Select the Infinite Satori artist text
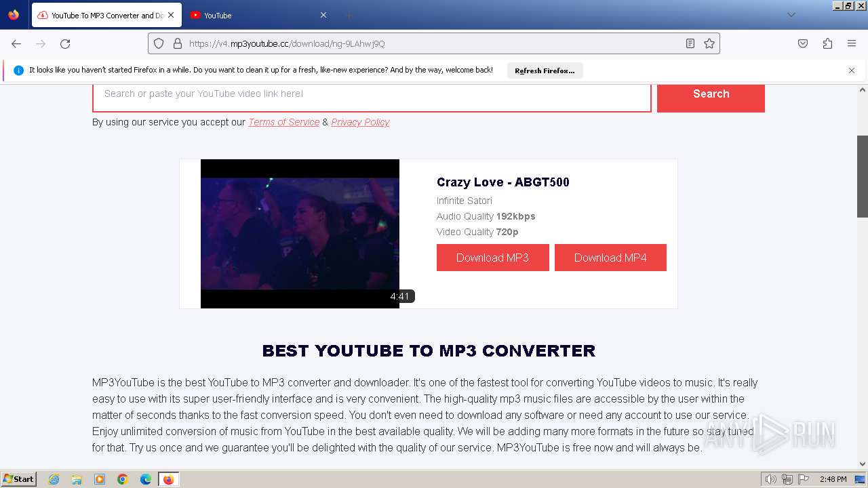 coord(465,201)
